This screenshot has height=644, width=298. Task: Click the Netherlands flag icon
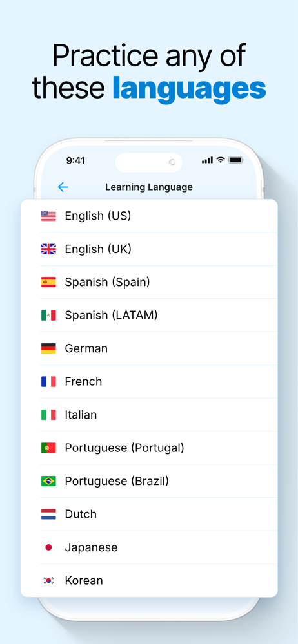pyautogui.click(x=48, y=514)
